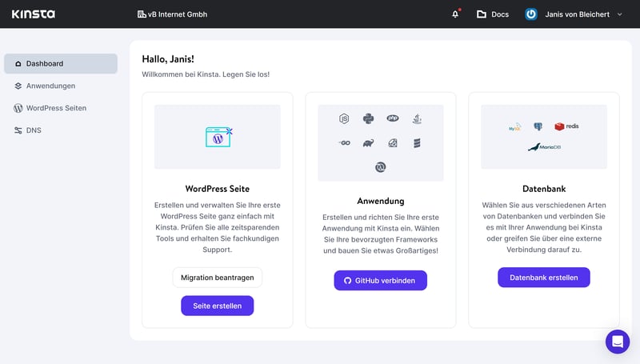Open the vB Internet Gmbh company selector

(x=172, y=14)
